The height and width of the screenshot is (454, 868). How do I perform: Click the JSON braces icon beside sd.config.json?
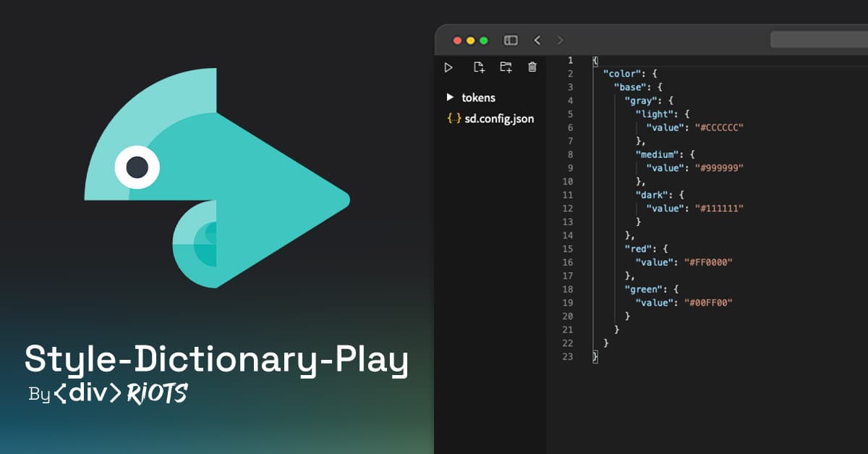pyautogui.click(x=454, y=118)
